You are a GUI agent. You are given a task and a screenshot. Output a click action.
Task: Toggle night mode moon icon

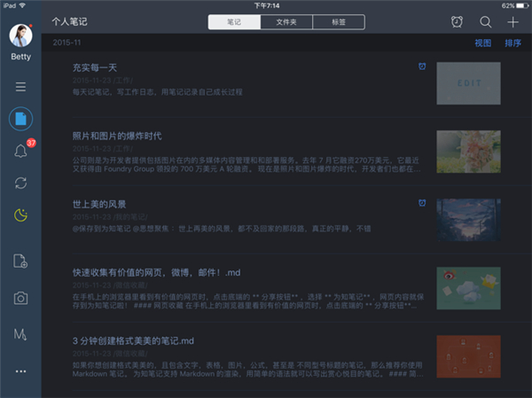(20, 214)
